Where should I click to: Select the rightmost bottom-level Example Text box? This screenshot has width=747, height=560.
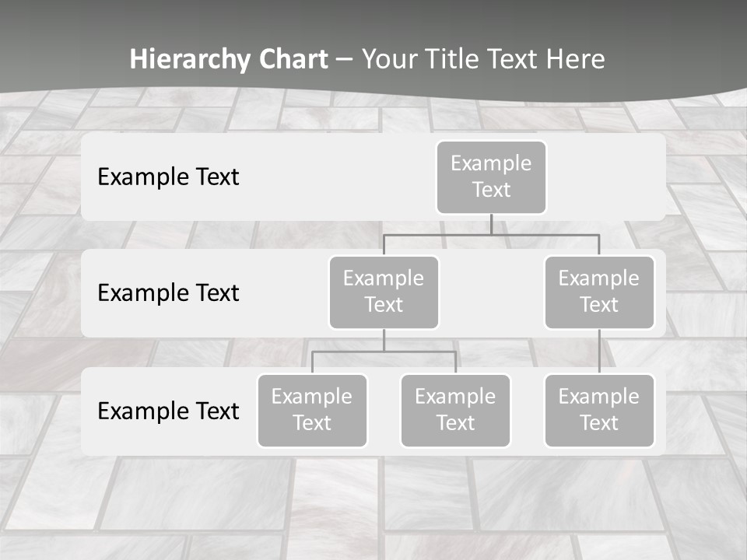[599, 411]
